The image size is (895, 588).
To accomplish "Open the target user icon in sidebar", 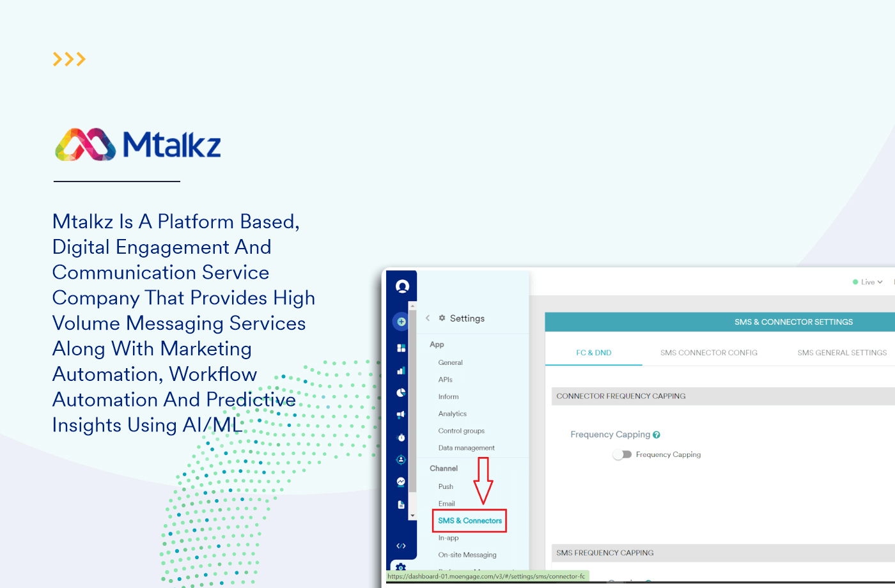I will click(401, 460).
